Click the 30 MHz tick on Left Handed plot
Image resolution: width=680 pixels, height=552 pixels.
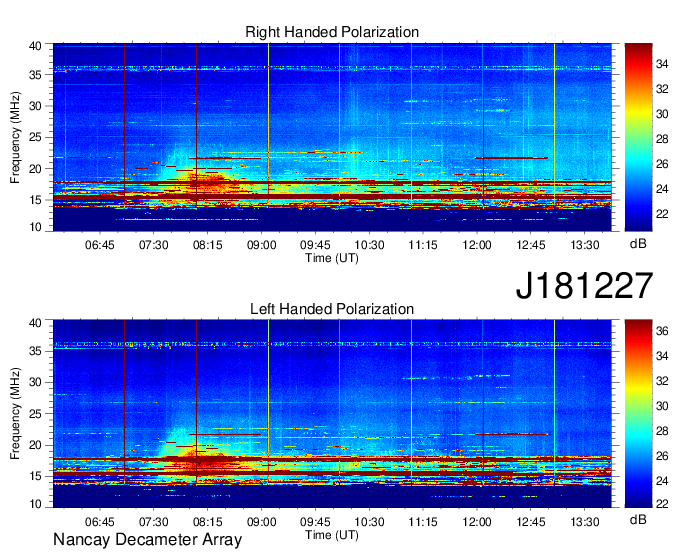click(x=35, y=382)
